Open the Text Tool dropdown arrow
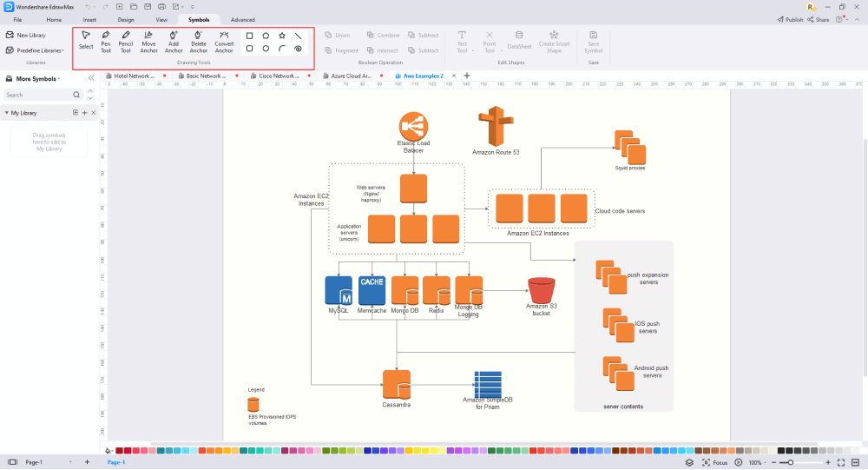 [473, 51]
